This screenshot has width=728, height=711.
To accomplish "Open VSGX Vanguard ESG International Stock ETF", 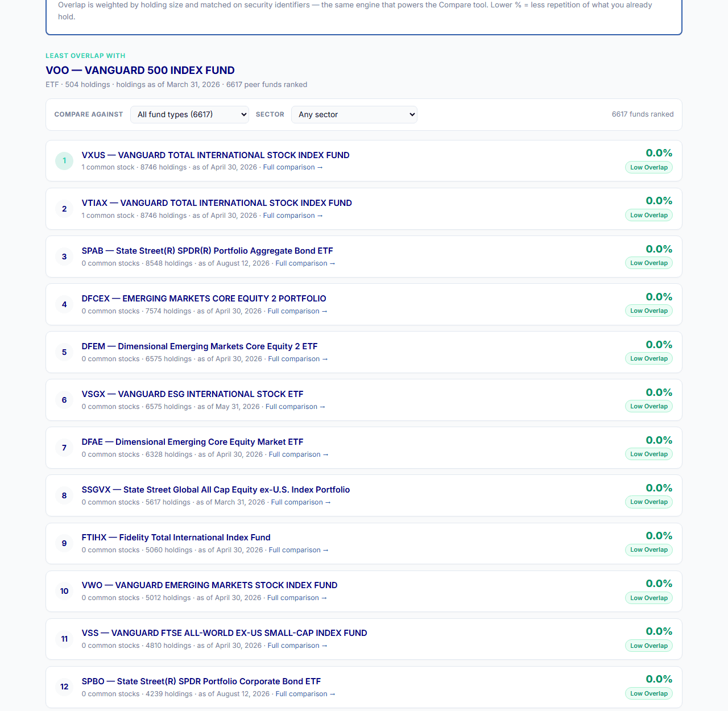I will pyautogui.click(x=192, y=394).
